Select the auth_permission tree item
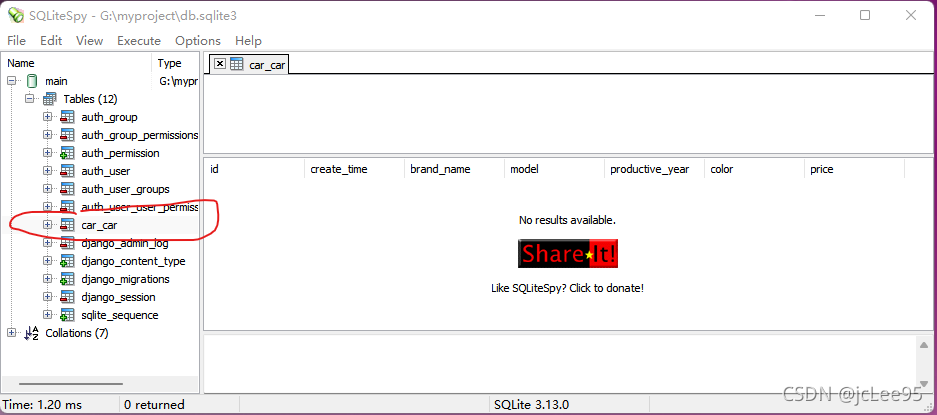937x415 pixels. click(x=120, y=153)
